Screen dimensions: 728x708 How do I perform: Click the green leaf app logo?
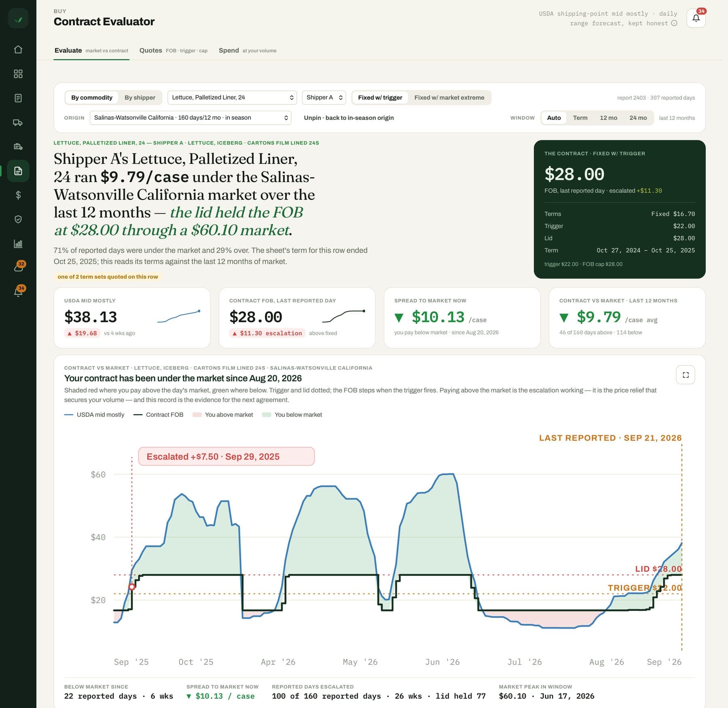[x=18, y=19]
